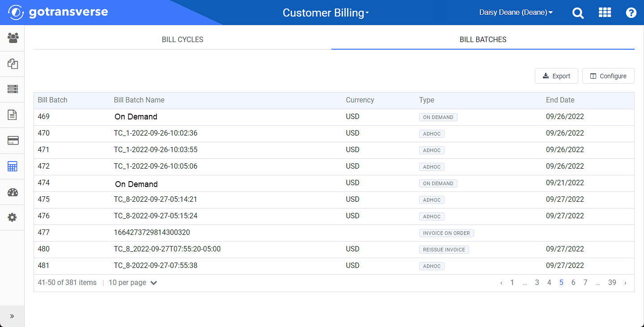The height and width of the screenshot is (327, 644).
Task: Go to page 7
Action: pyautogui.click(x=585, y=283)
